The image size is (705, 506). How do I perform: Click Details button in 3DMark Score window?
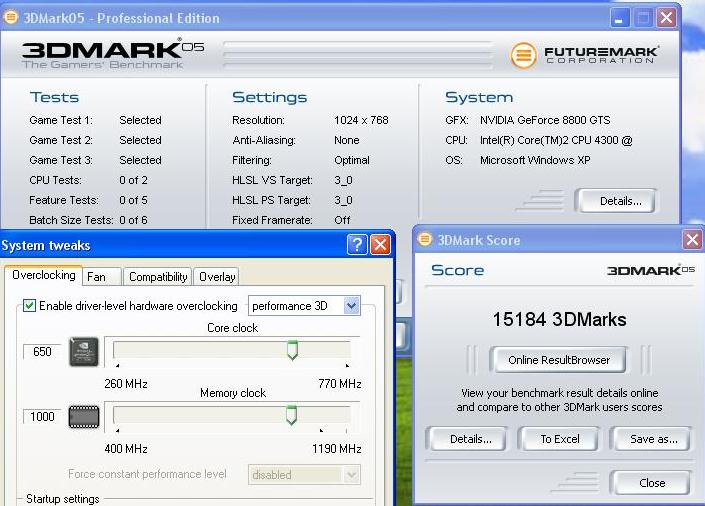coord(470,439)
